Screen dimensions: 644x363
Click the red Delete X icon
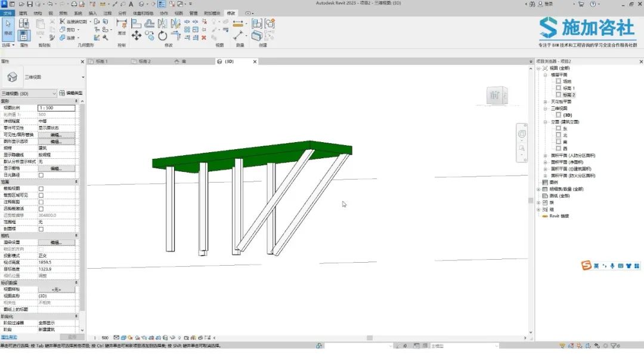[204, 38]
